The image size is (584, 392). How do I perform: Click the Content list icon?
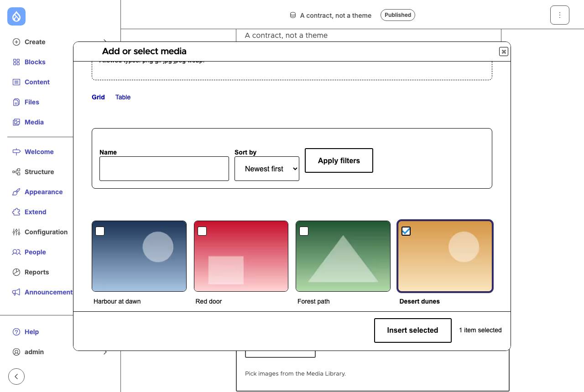pyautogui.click(x=16, y=82)
